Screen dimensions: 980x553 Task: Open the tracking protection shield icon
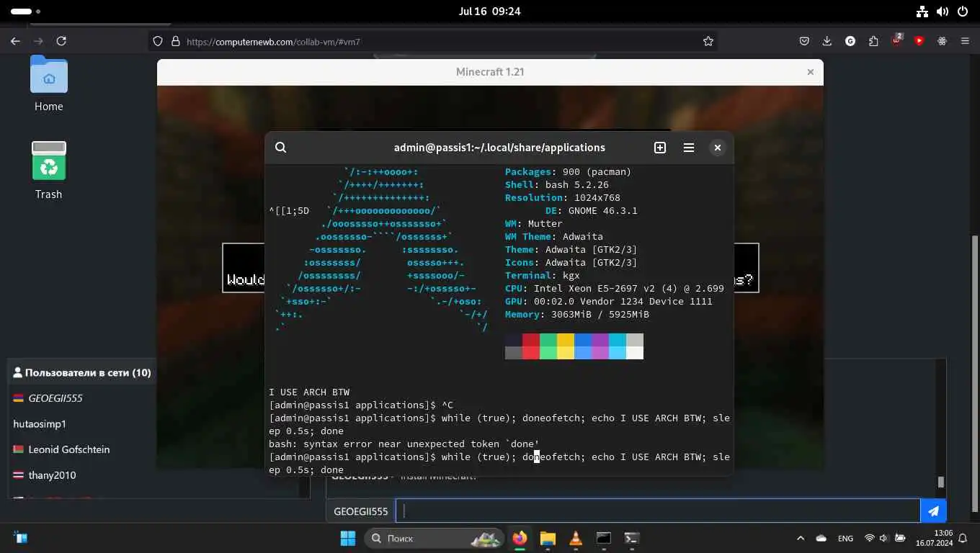(x=159, y=42)
